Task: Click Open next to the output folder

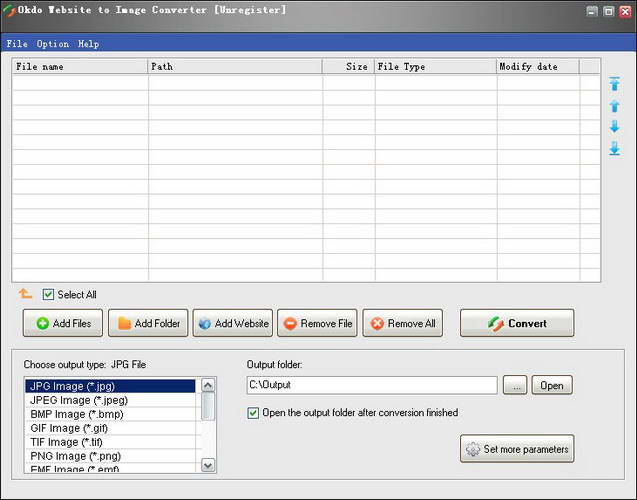Action: 552,385
